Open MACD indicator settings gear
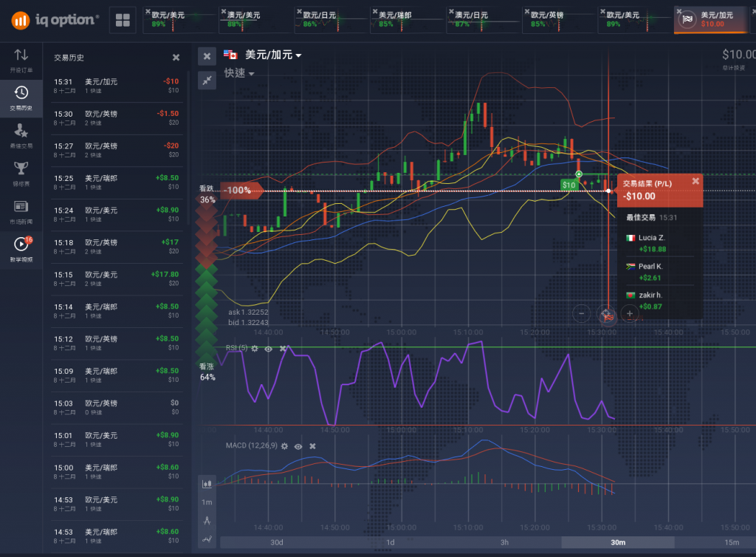Viewport: 756px width, 557px height. pyautogui.click(x=283, y=446)
